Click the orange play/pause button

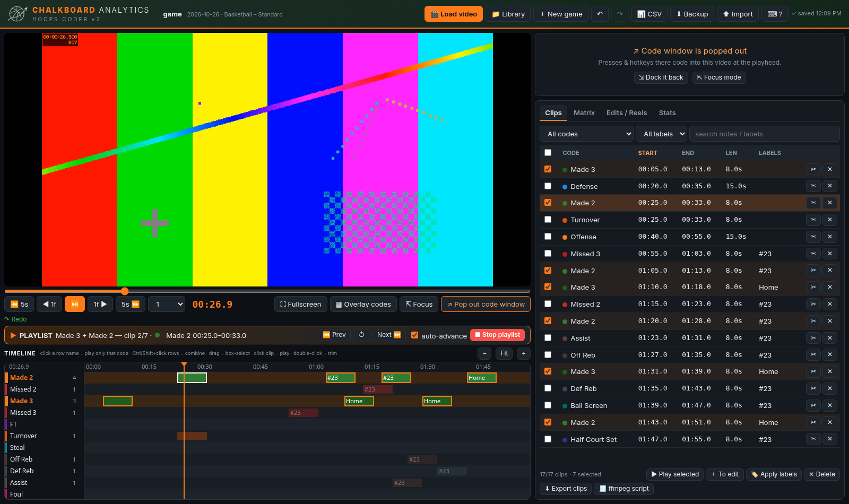75,305
